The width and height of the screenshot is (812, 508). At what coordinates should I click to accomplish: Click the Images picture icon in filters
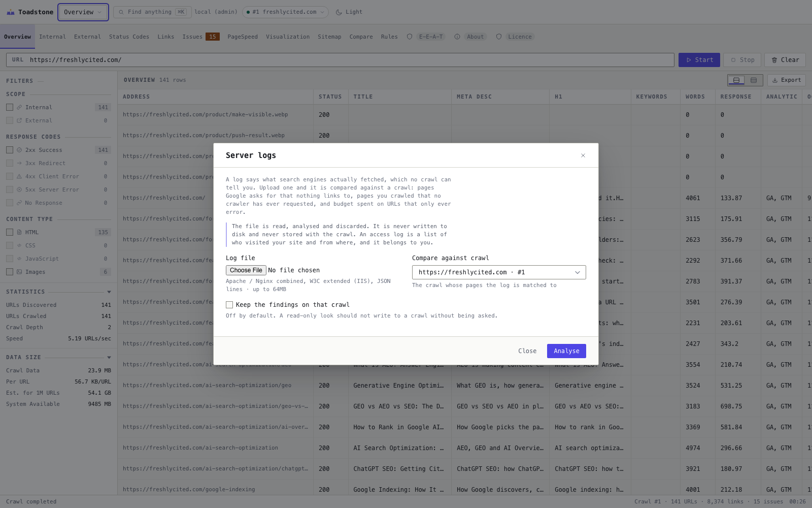[19, 272]
